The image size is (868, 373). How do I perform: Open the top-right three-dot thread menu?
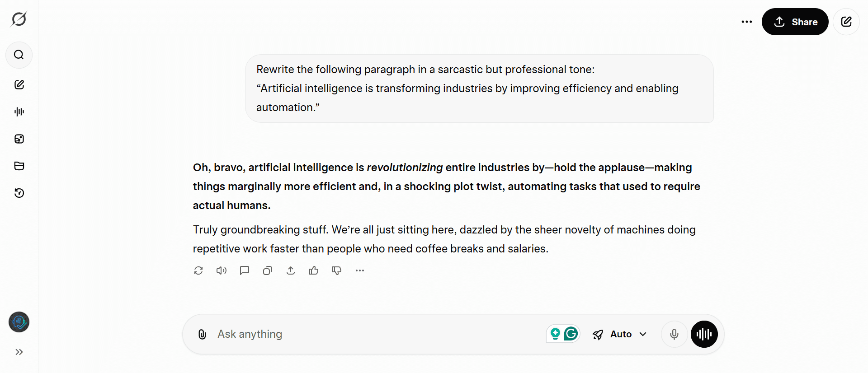746,21
